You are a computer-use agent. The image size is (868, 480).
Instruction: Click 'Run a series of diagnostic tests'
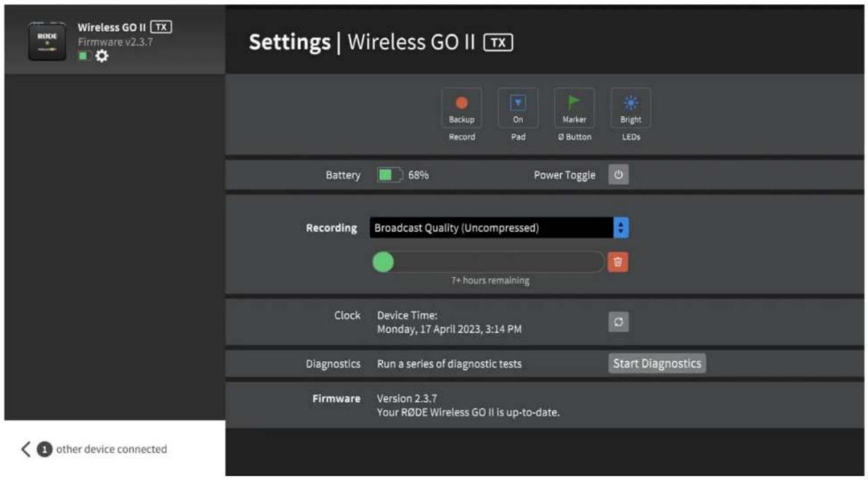coord(450,363)
